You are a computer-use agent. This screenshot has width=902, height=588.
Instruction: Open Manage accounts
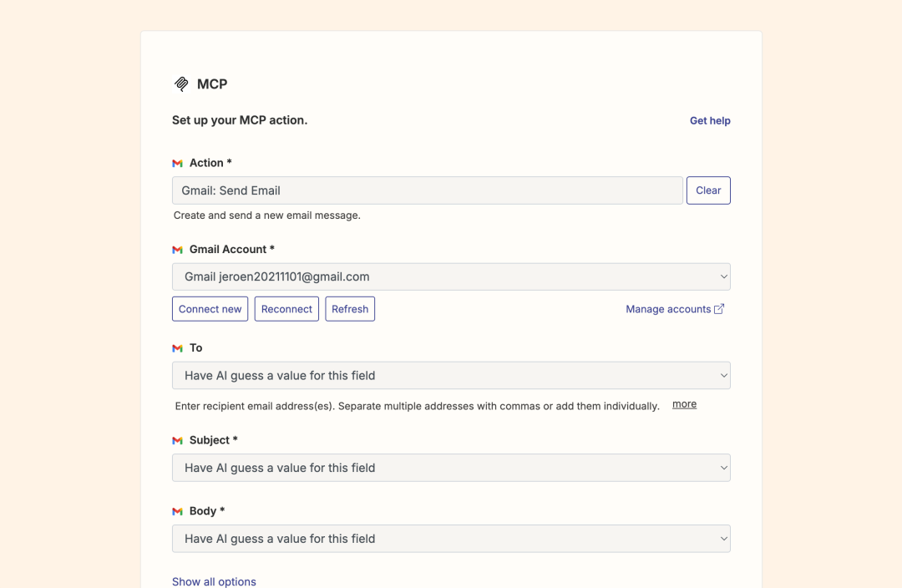(x=668, y=308)
